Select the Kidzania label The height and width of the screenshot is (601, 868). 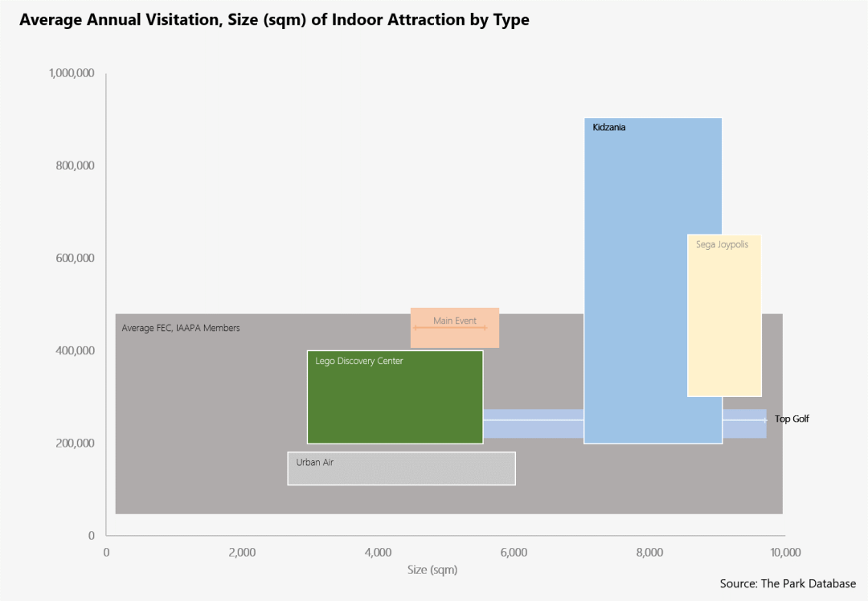[609, 127]
